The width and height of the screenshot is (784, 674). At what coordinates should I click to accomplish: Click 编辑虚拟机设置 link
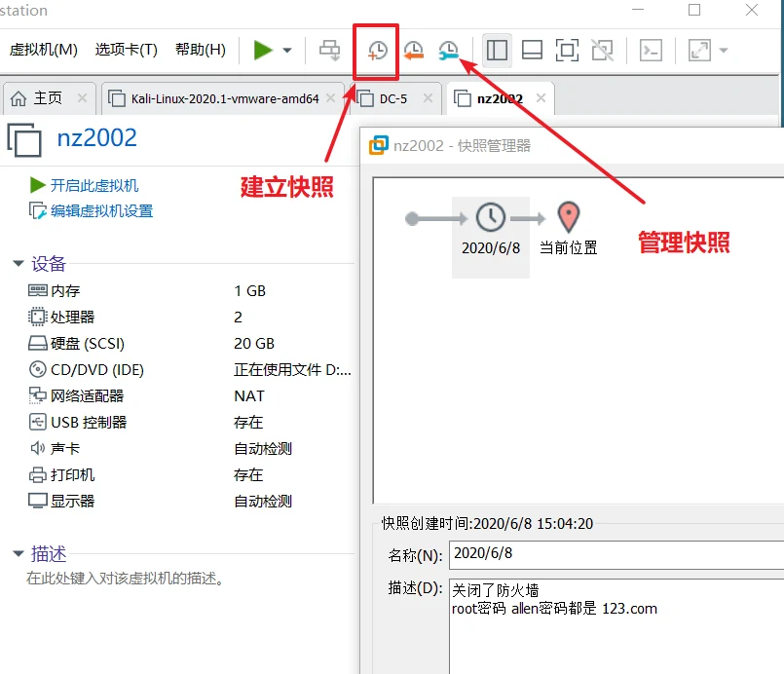(101, 211)
